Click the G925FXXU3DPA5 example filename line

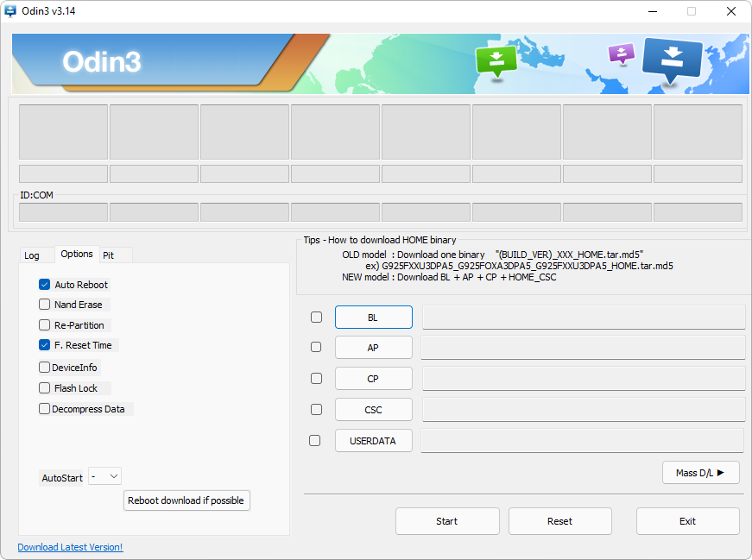tap(519, 266)
